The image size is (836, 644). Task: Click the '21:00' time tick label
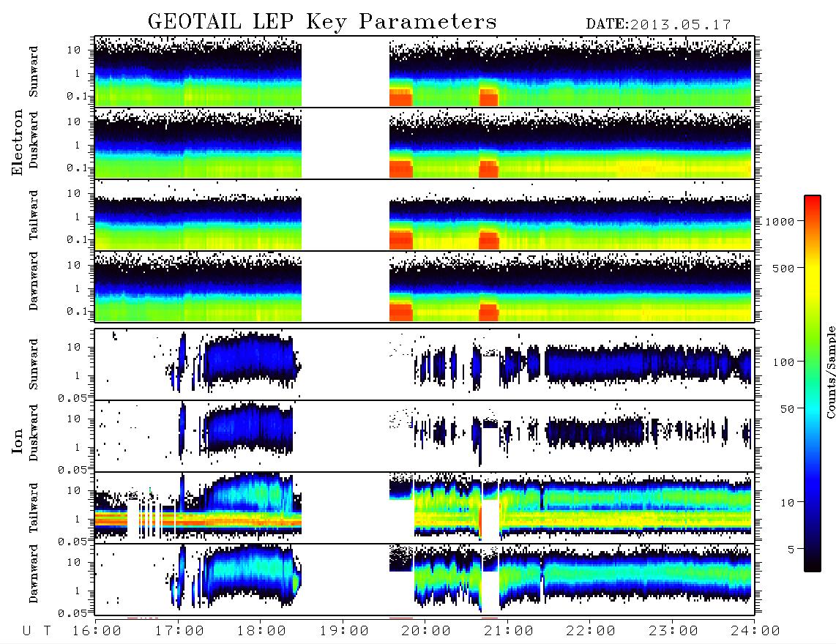click(x=508, y=632)
